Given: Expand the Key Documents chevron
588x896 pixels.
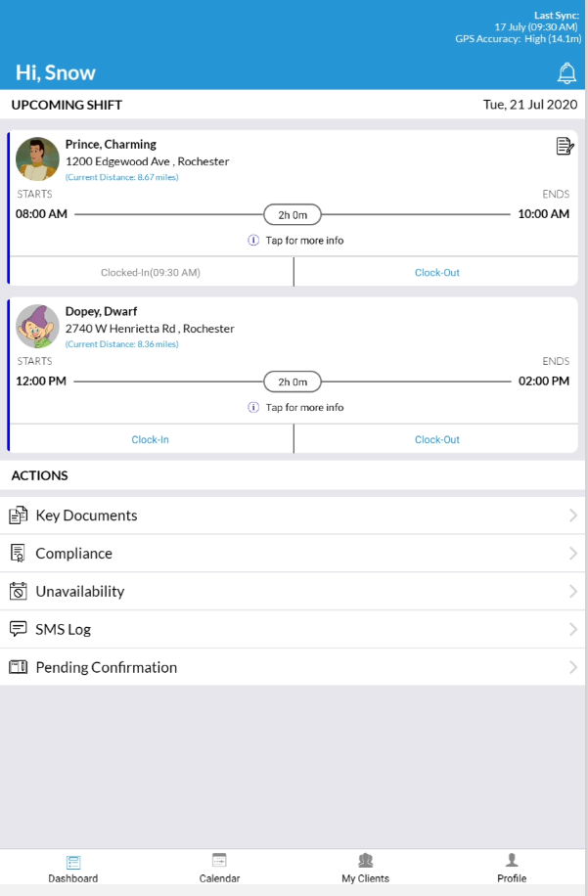Looking at the screenshot, I should (x=573, y=515).
